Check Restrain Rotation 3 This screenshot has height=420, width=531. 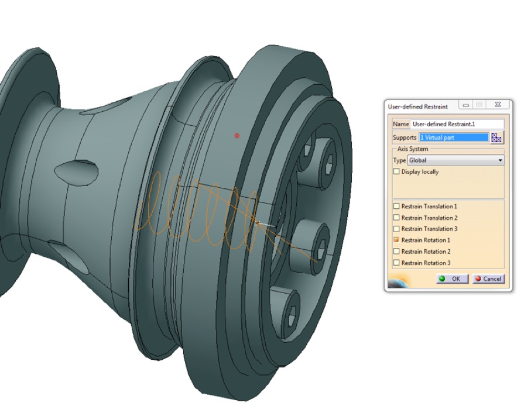[x=396, y=263]
